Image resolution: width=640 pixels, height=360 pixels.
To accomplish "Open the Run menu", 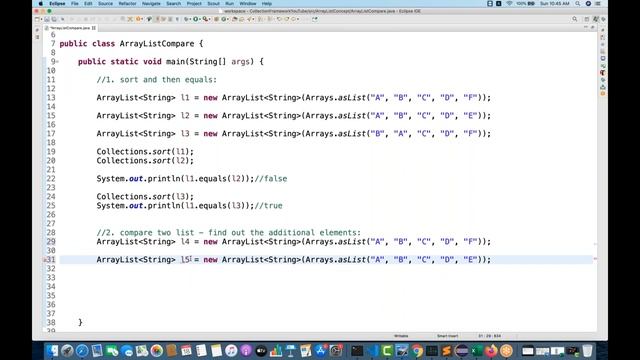I will coord(229,3).
